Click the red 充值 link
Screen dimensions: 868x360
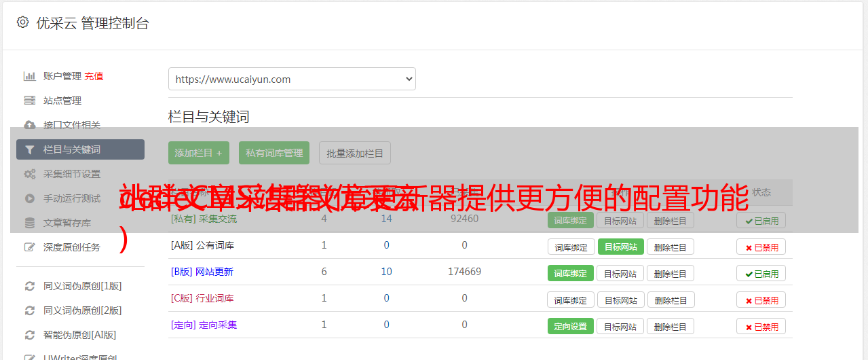point(94,76)
